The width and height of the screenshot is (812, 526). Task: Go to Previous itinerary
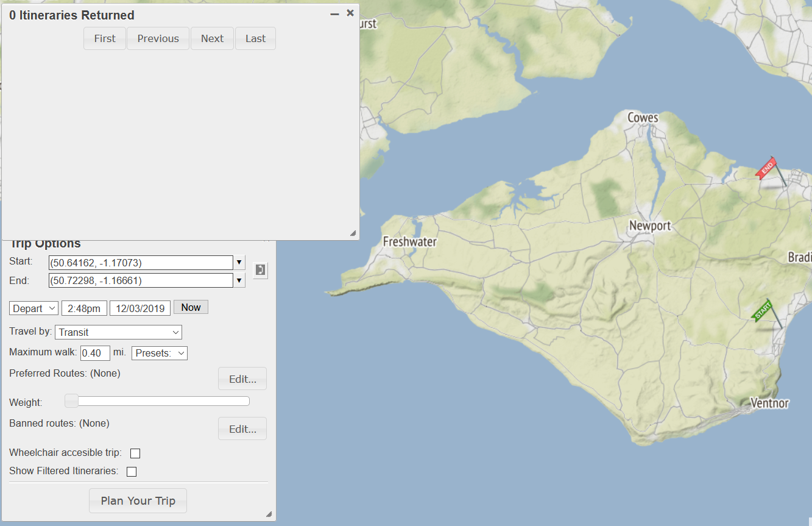point(158,38)
